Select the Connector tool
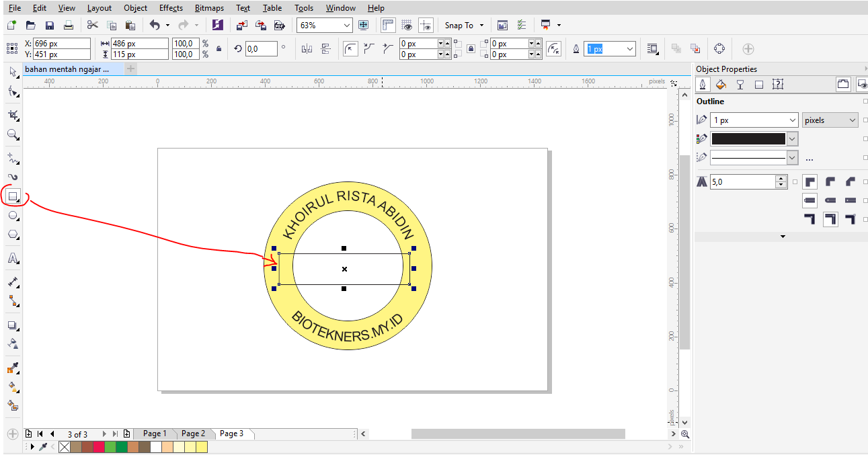The height and width of the screenshot is (455, 868). [x=13, y=300]
